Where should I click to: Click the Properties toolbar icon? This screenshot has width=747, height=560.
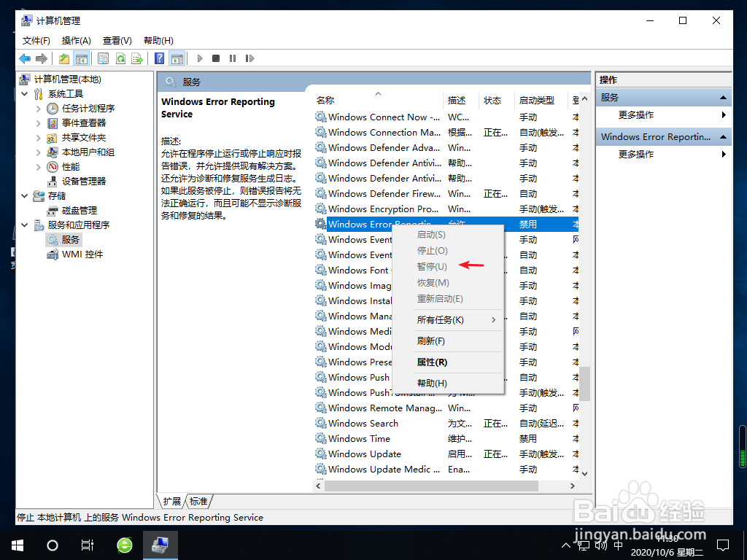[x=103, y=58]
